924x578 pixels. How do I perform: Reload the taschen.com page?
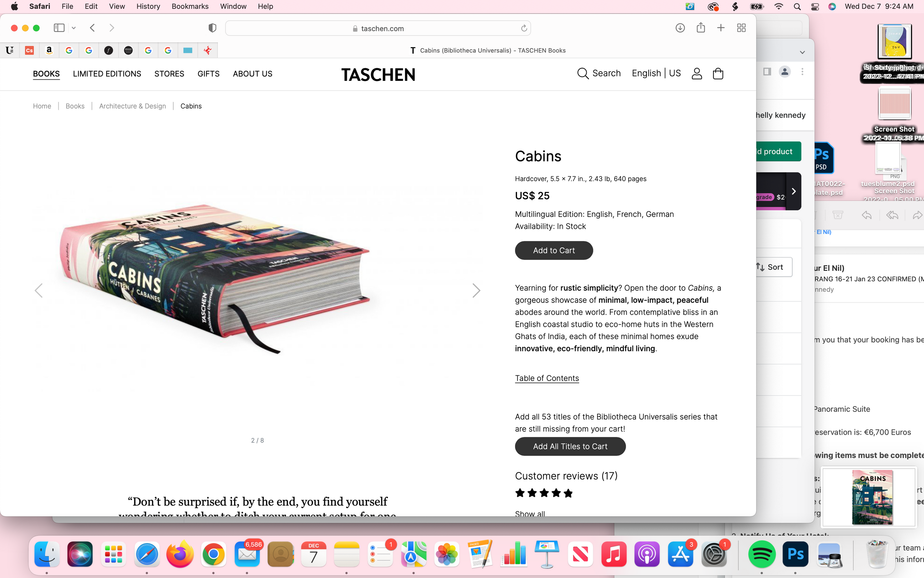[524, 28]
